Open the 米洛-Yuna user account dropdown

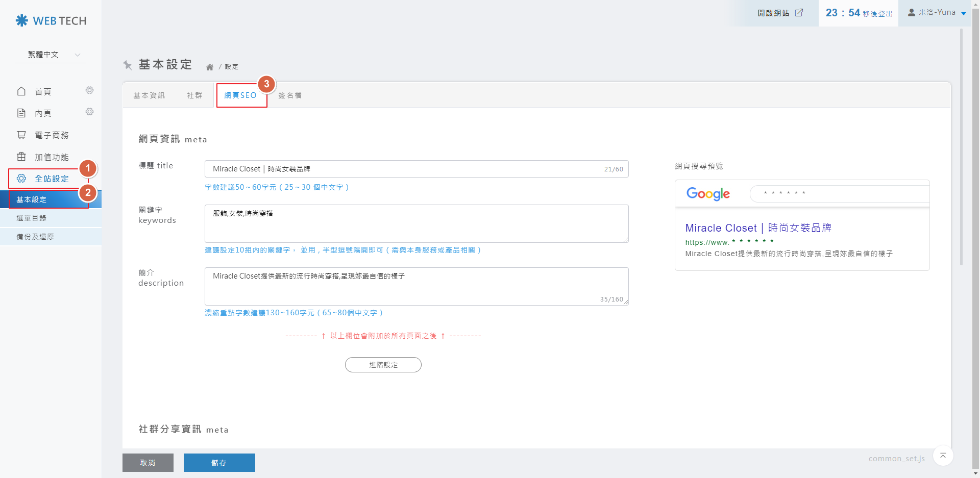point(937,13)
